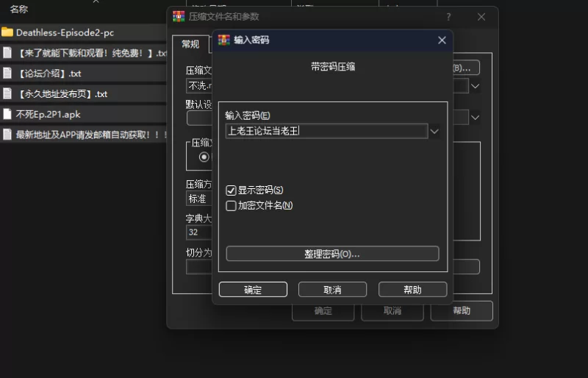Click the browse (B)... button
This screenshot has height=378, width=588.
click(x=466, y=68)
